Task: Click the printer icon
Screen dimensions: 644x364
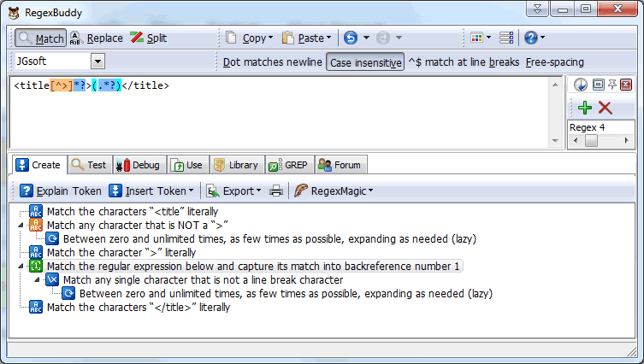Action: pos(276,191)
